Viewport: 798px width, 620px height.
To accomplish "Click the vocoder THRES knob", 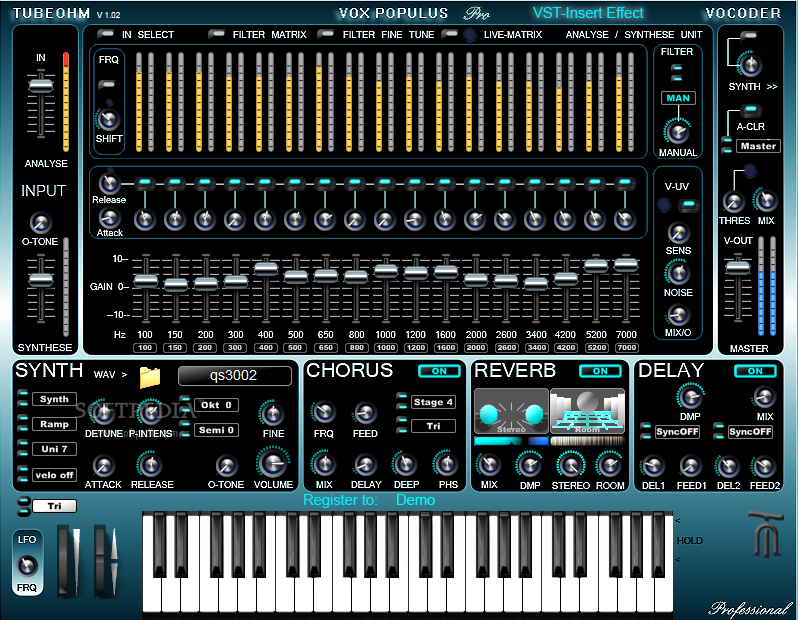I will pyautogui.click(x=733, y=202).
